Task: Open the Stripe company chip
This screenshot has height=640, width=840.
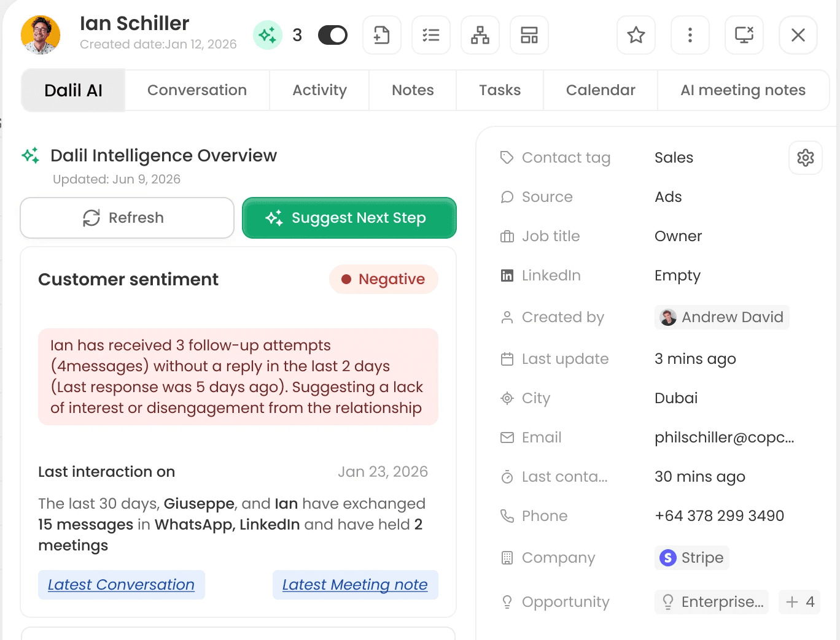Action: [x=692, y=558]
